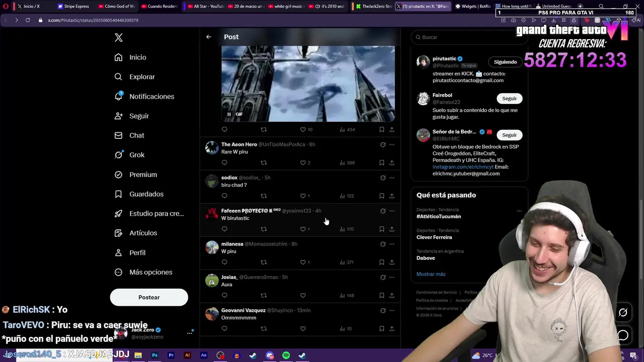Bookmark Josias_ reply
Image resolution: width=644 pixels, height=362 pixels.
click(x=381, y=295)
